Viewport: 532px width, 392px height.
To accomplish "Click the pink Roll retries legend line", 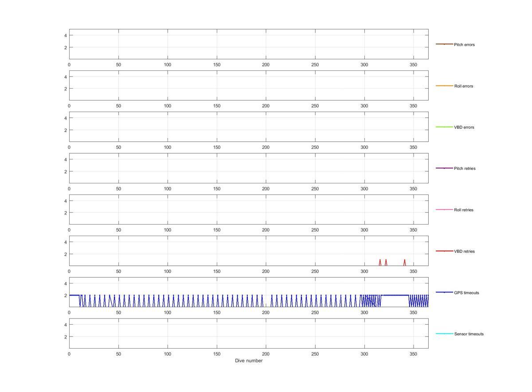I will (x=444, y=210).
